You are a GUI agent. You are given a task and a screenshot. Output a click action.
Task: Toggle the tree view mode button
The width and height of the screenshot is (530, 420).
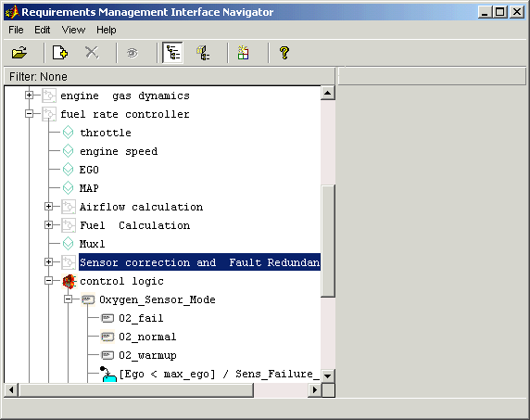click(172, 53)
